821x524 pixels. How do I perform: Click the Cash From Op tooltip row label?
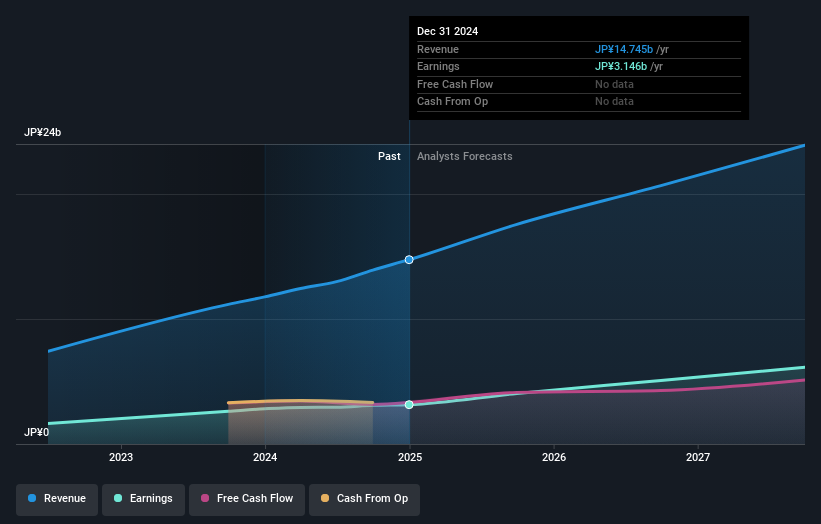click(x=452, y=102)
